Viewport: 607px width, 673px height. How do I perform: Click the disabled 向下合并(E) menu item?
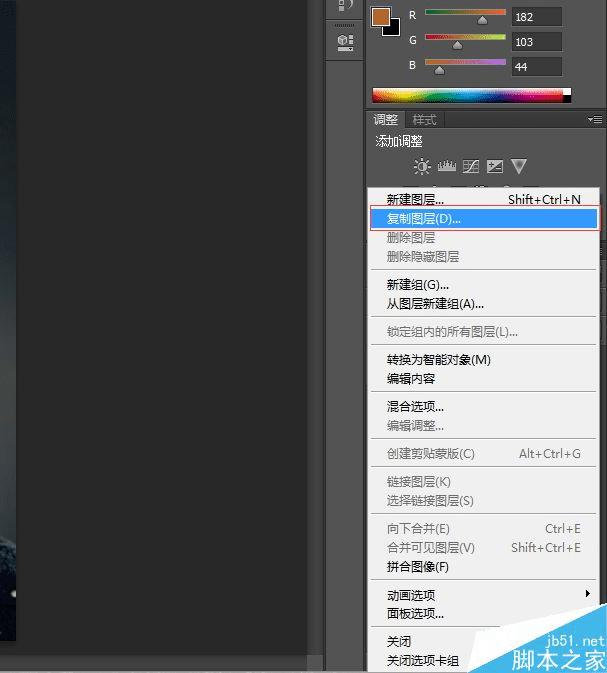click(x=483, y=528)
